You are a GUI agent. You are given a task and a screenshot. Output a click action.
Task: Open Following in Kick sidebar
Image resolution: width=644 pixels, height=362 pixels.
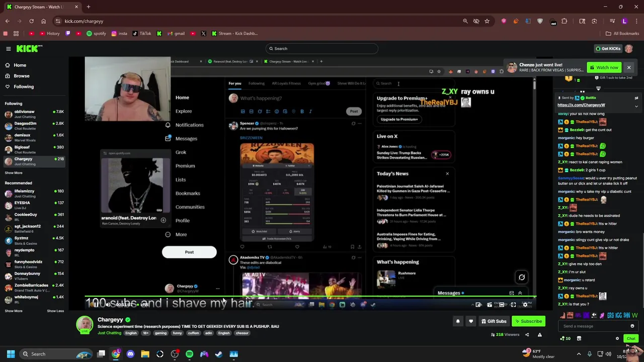(24, 86)
